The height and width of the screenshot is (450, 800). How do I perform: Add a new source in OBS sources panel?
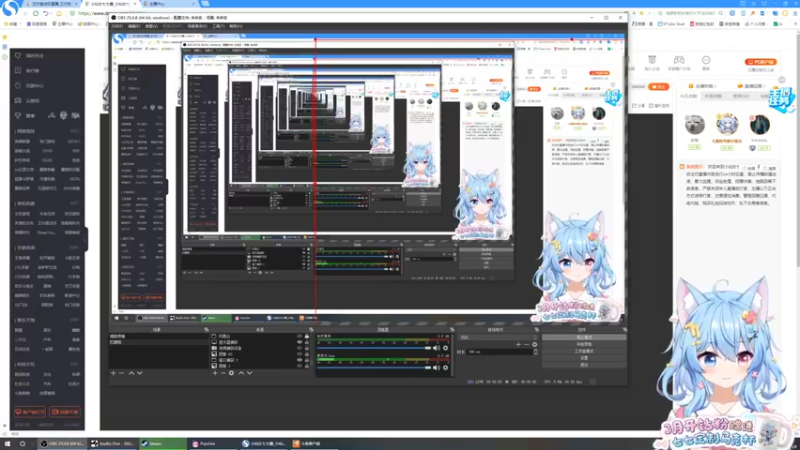215,373
